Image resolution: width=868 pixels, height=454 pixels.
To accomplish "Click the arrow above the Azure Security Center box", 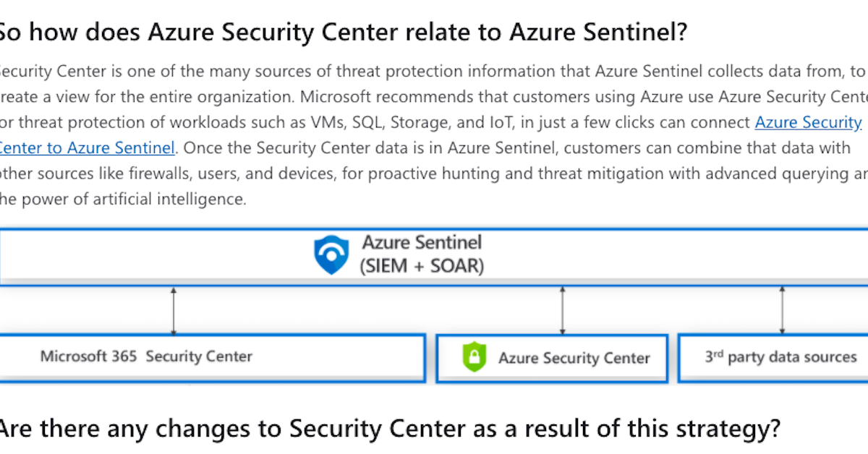I will tap(562, 311).
